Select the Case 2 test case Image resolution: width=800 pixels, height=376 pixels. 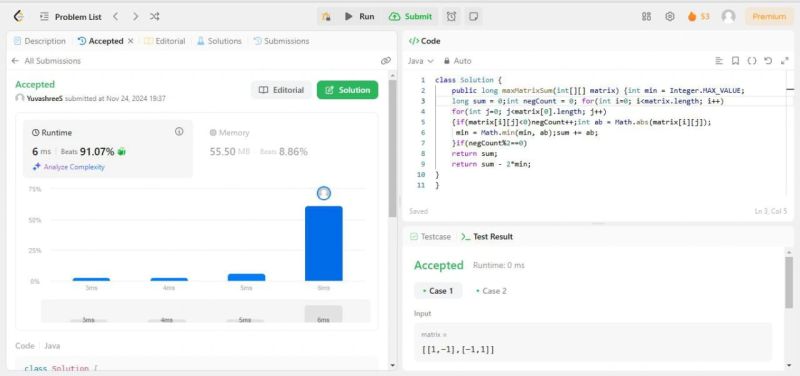491,291
